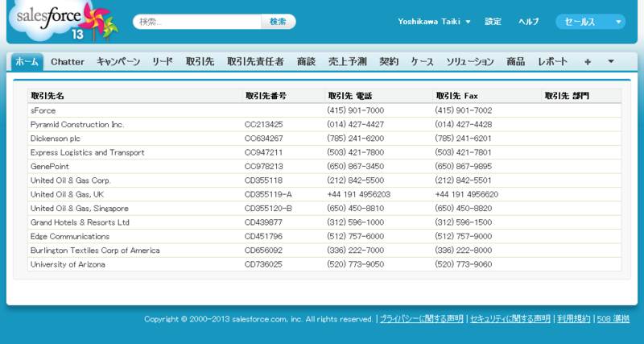Open the 取引先責任者 tab
The width and height of the screenshot is (644, 344).
click(x=255, y=62)
